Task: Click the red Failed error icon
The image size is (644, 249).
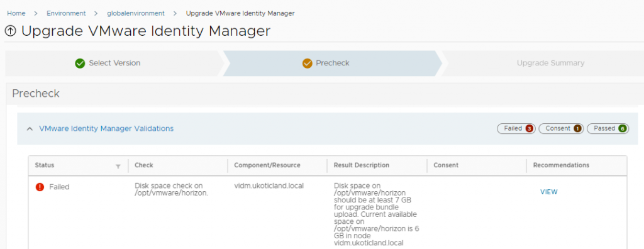Action: click(40, 187)
